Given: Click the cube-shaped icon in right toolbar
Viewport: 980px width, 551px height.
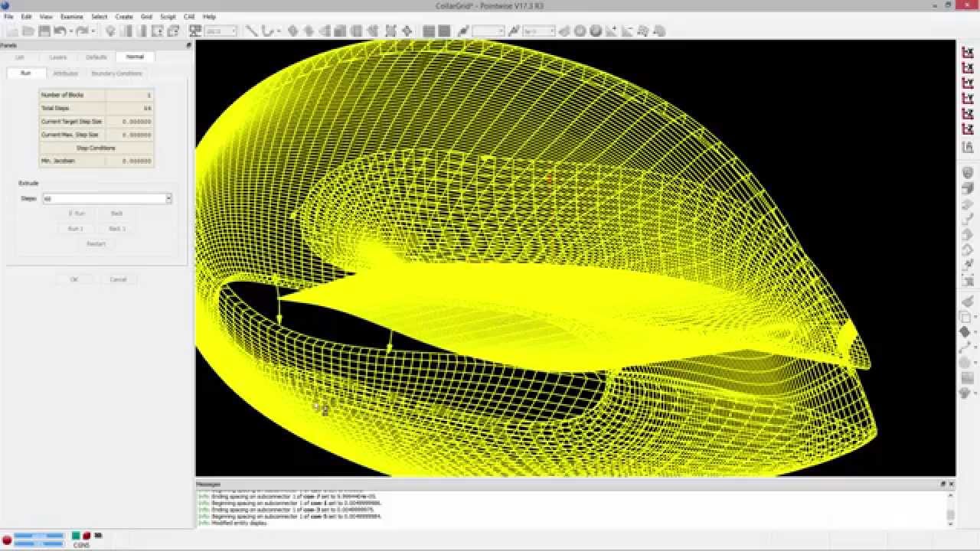Looking at the screenshot, I should (x=967, y=188).
